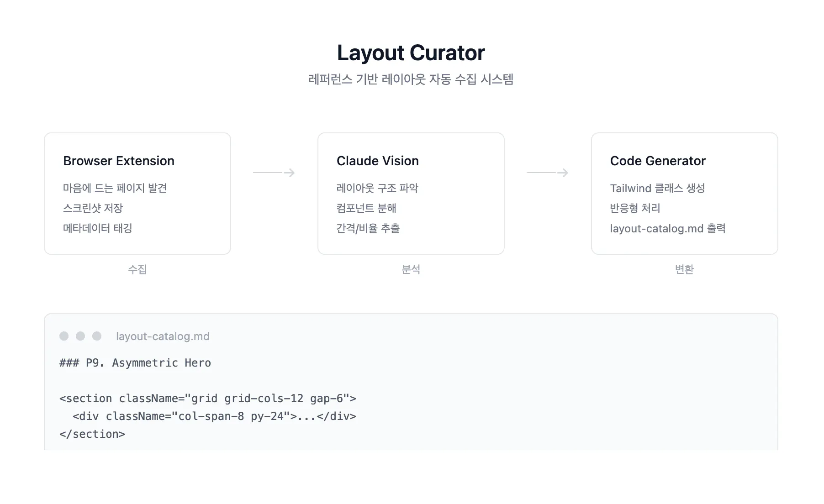Click the Layout Curator page title
824x504 pixels.
(x=411, y=53)
